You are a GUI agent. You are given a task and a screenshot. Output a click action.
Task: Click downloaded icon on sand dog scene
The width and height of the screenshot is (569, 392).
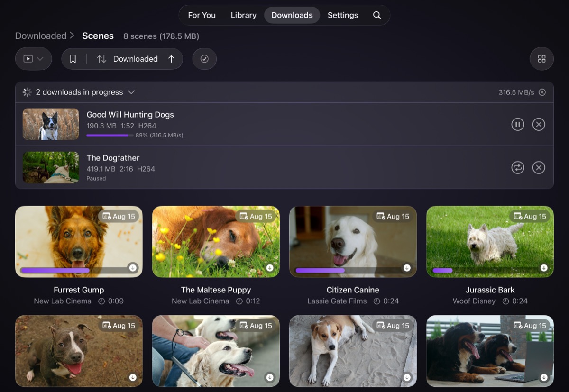[x=407, y=377]
